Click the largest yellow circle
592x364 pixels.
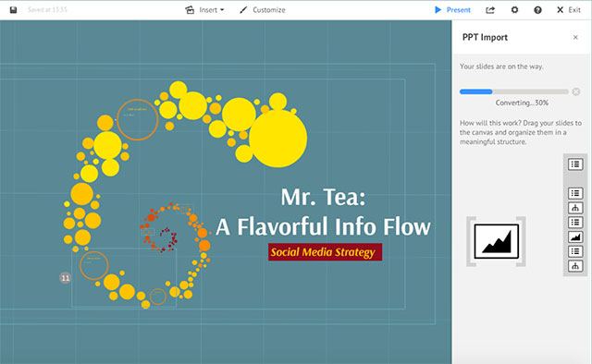pos(277,139)
